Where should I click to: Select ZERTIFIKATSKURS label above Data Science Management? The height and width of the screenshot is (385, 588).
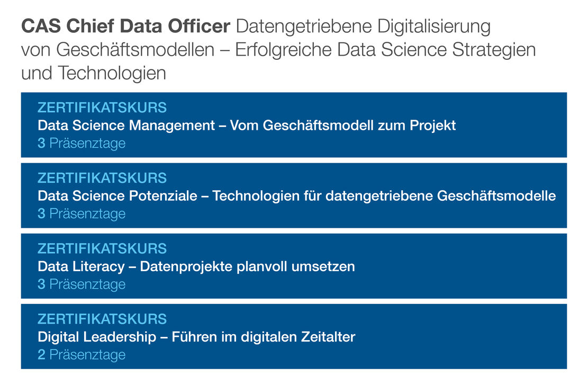point(102,108)
